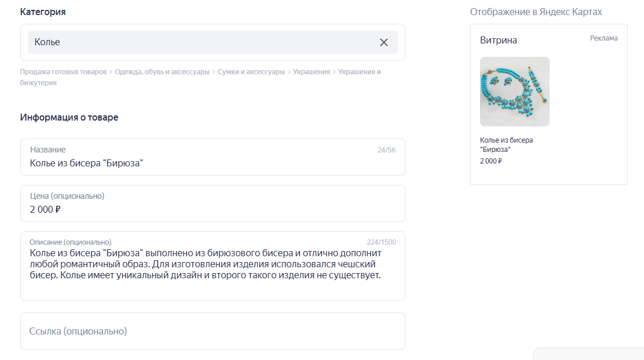Clear the Колье category with the X icon
The height and width of the screenshot is (360, 644).
coord(384,42)
